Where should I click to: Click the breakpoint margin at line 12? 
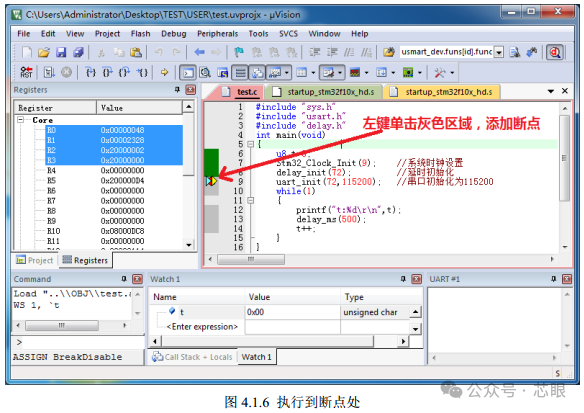pos(211,210)
